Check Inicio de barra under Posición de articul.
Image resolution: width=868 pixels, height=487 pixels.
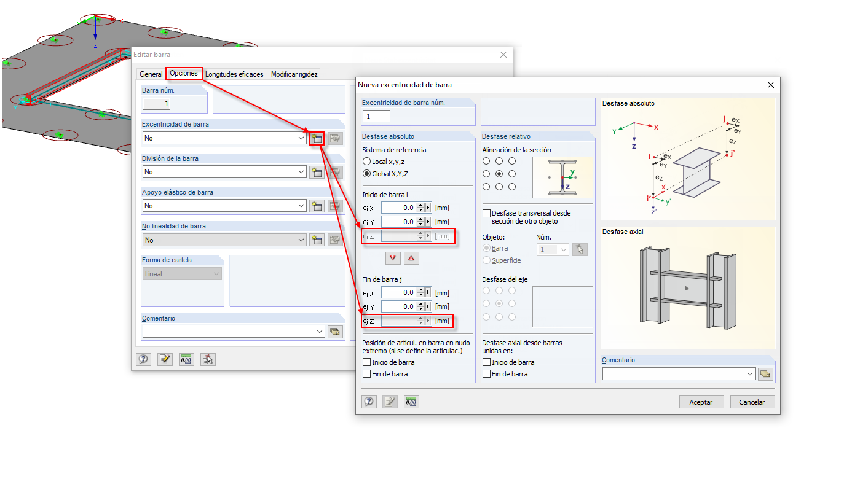tap(367, 362)
